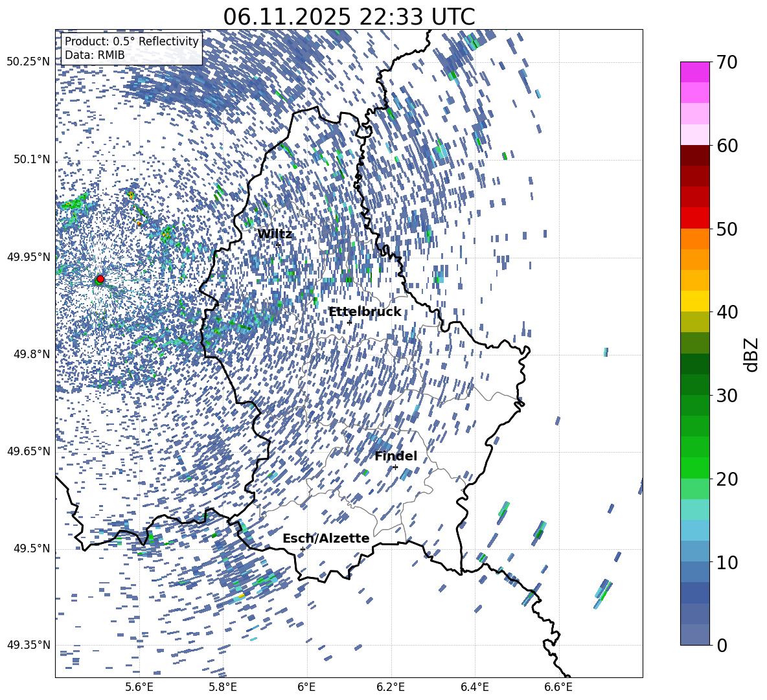Click the dBZ colorbar axis label
This screenshot has height=700, width=767.
point(751,354)
